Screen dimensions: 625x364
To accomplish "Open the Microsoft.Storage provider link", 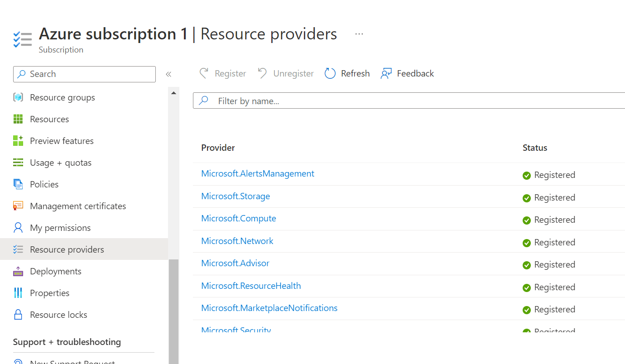I will [x=236, y=196].
